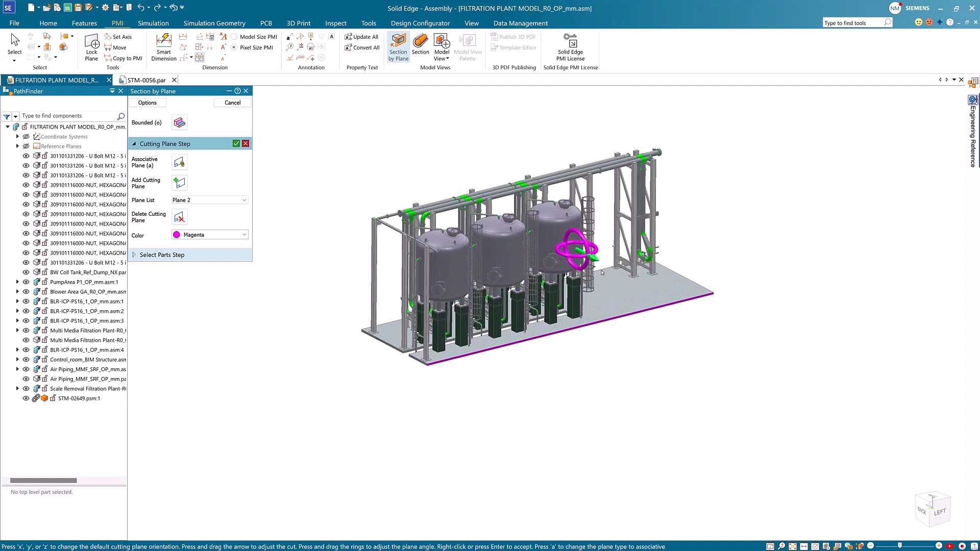980x551 pixels.
Task: Click the Add Cutting Plane icon
Action: (179, 183)
